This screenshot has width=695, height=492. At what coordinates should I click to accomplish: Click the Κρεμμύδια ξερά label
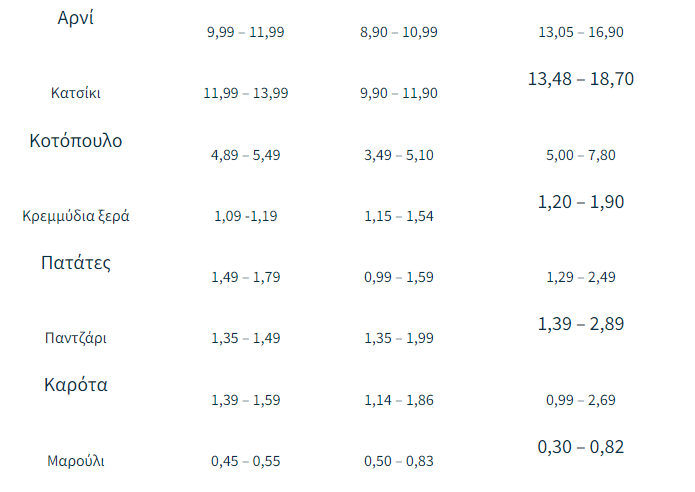76,216
